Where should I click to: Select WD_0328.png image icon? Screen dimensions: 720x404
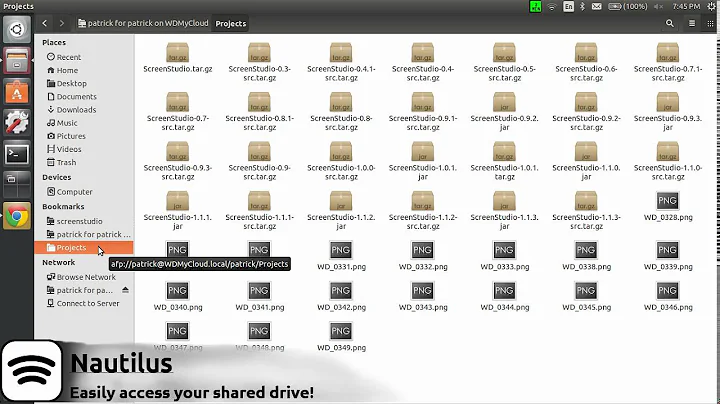(667, 201)
